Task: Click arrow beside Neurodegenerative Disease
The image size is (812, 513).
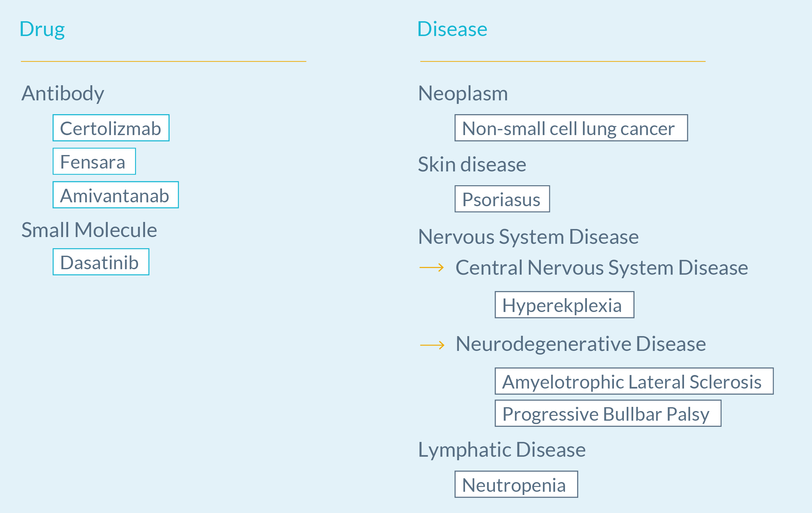Action: coord(432,345)
